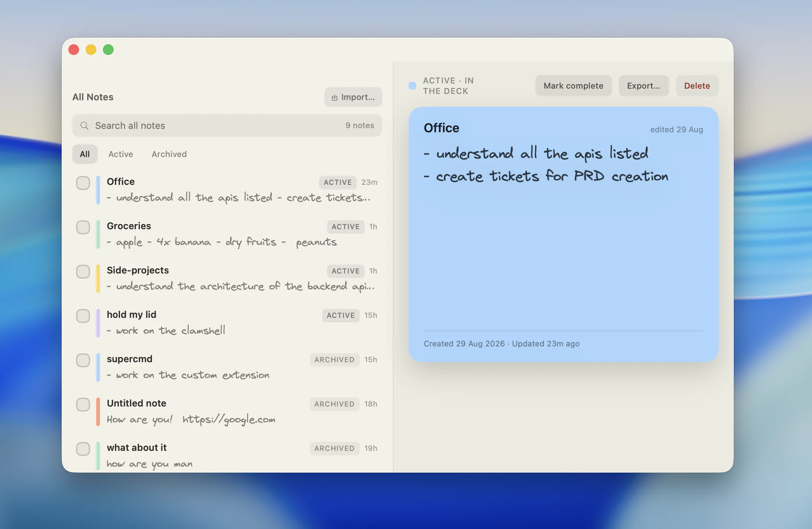Click ARCHIVED badge on Untitled note row

tap(334, 404)
